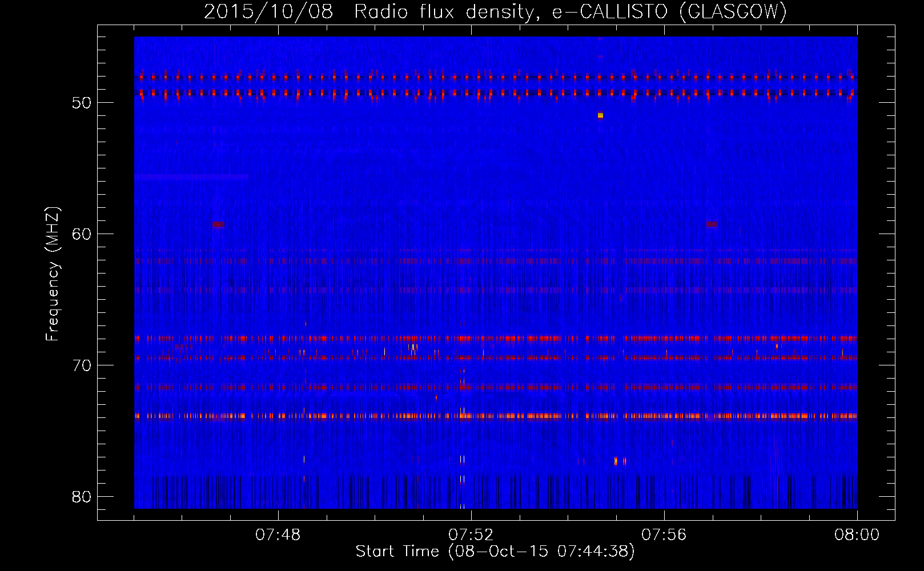Click the 07:56 time tick label
Viewport: 924px width, 571px height.
pos(664,535)
